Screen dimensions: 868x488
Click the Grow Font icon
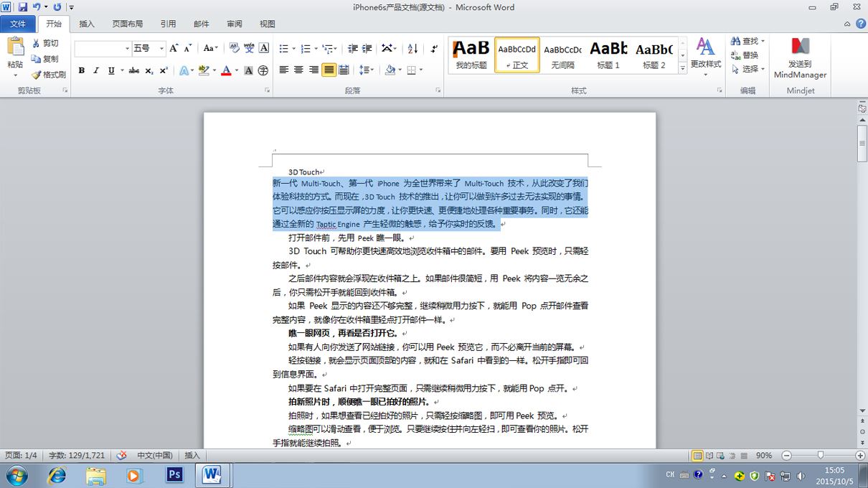click(x=174, y=48)
